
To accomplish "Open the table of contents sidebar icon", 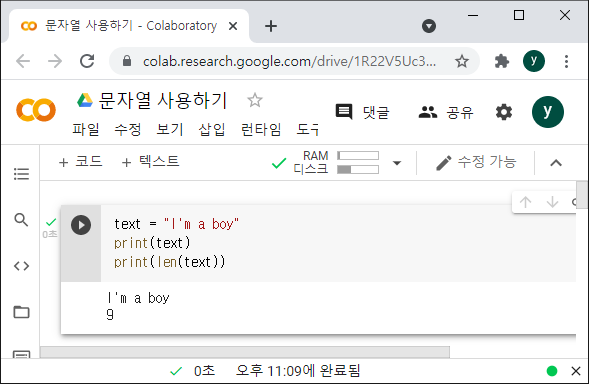I will [21, 174].
